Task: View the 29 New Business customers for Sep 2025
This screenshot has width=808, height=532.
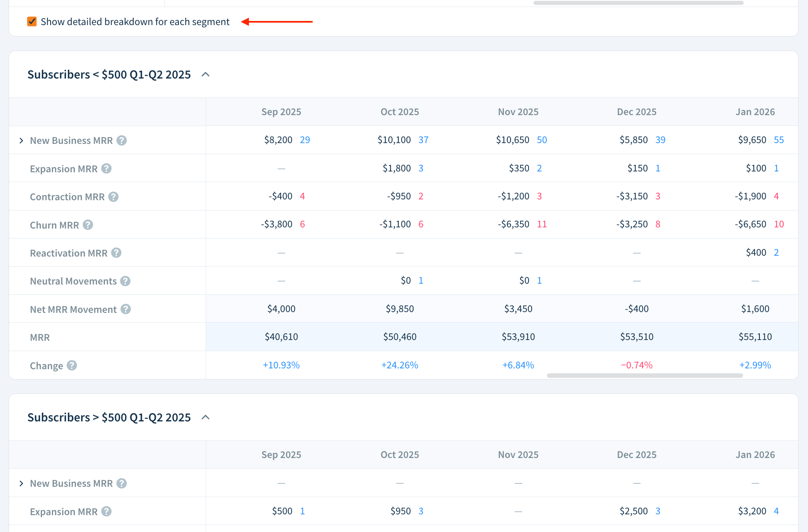Action: click(x=304, y=140)
